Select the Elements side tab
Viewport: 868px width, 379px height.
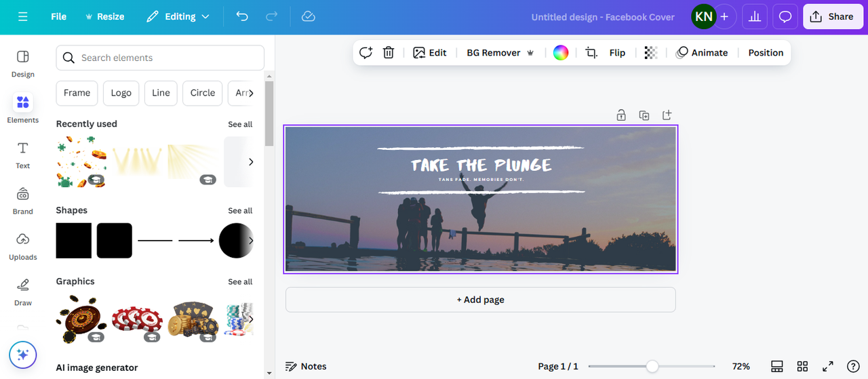(x=23, y=108)
